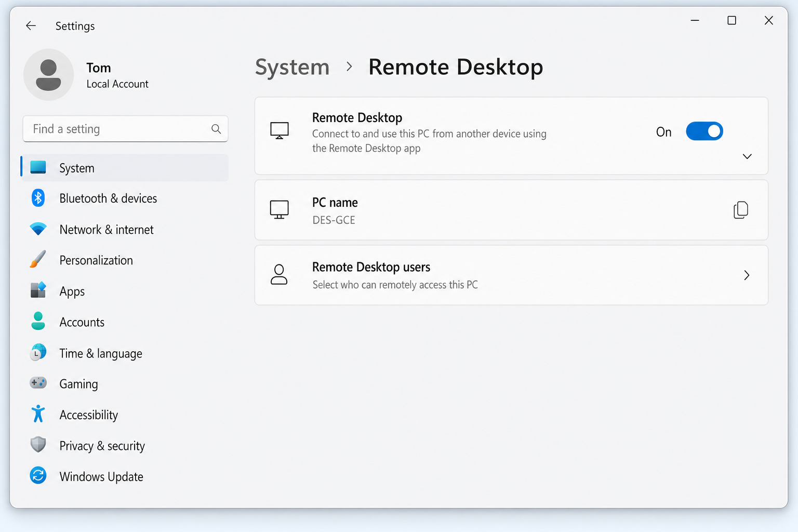Click the Windows Update sync icon
The height and width of the screenshot is (532, 798).
point(38,475)
